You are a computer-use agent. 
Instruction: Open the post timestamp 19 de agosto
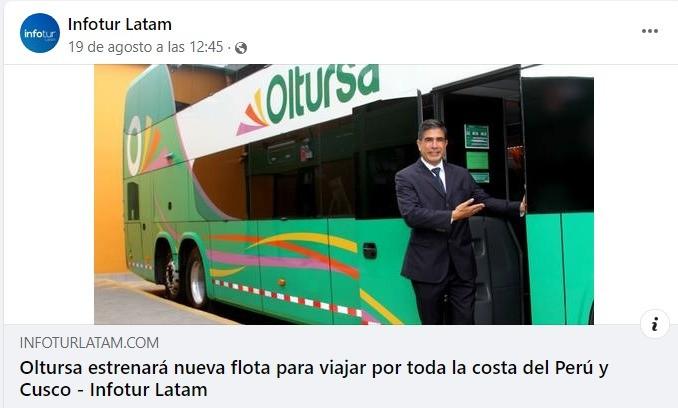click(x=146, y=47)
